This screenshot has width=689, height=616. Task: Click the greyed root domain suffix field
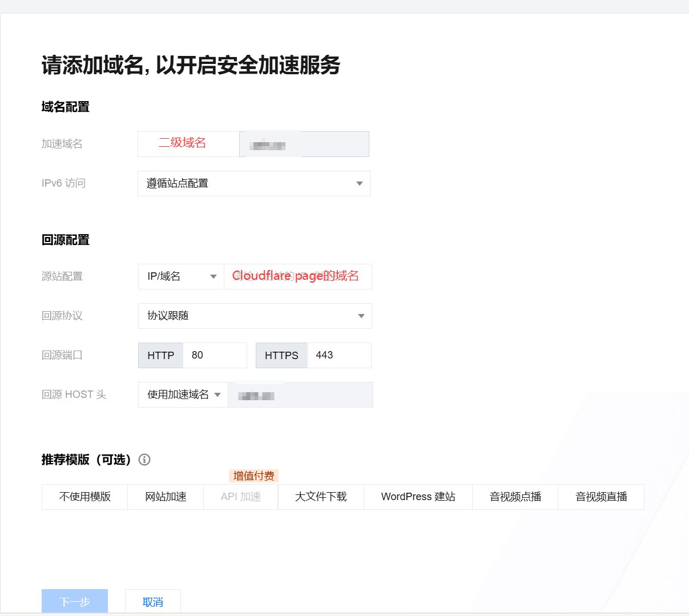click(304, 144)
